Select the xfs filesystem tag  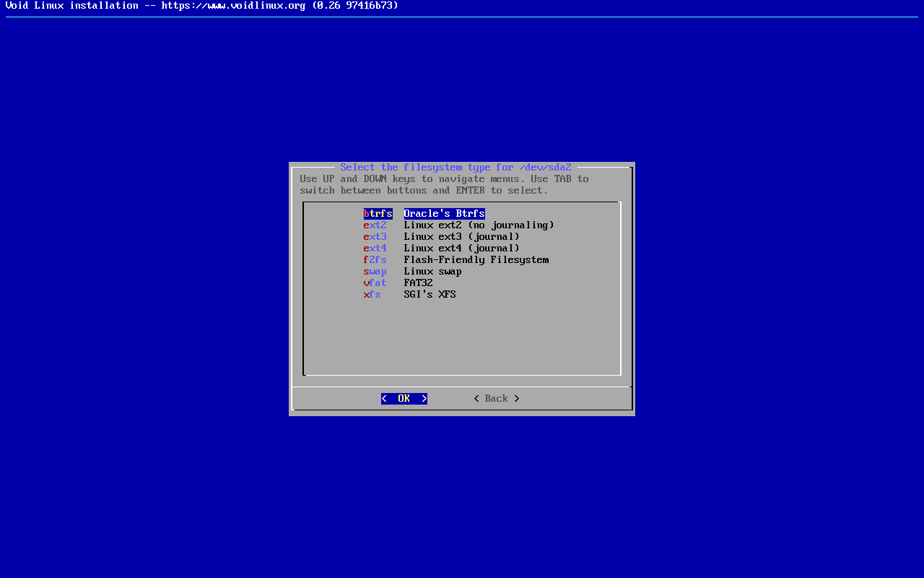tap(372, 295)
